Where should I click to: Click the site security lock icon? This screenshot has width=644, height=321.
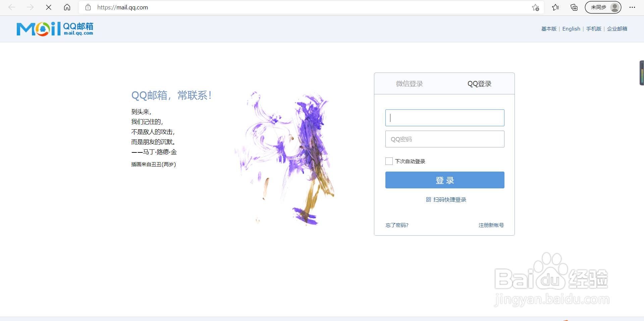(88, 7)
